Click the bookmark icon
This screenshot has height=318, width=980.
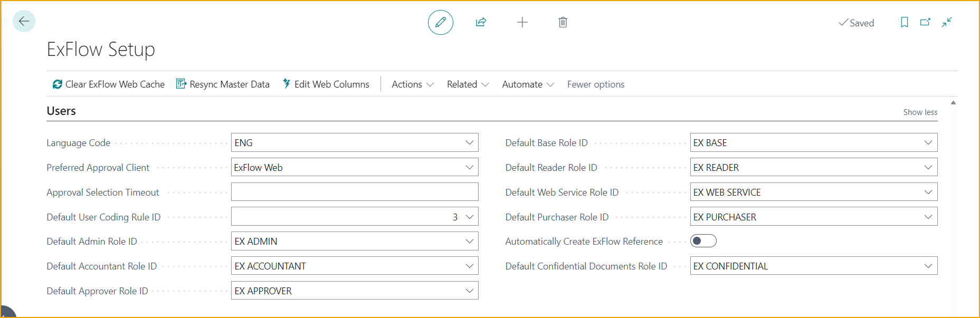[x=905, y=22]
